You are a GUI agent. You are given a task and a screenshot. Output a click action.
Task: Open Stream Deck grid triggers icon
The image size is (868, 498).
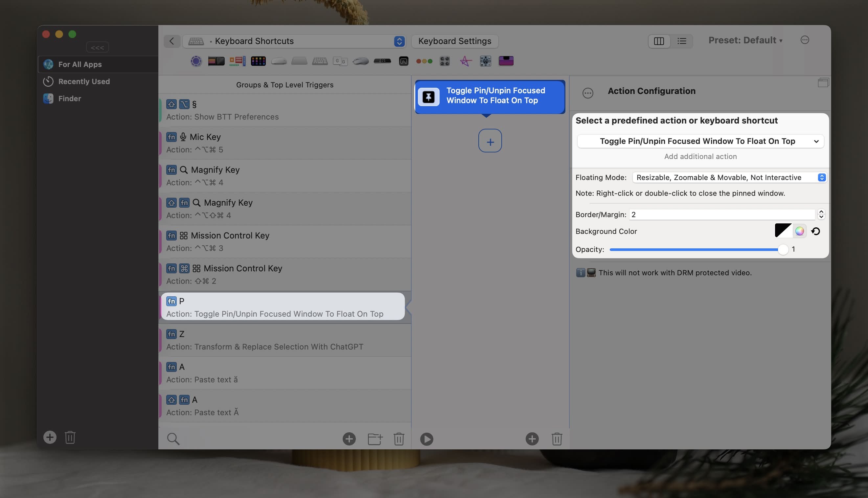pos(258,61)
